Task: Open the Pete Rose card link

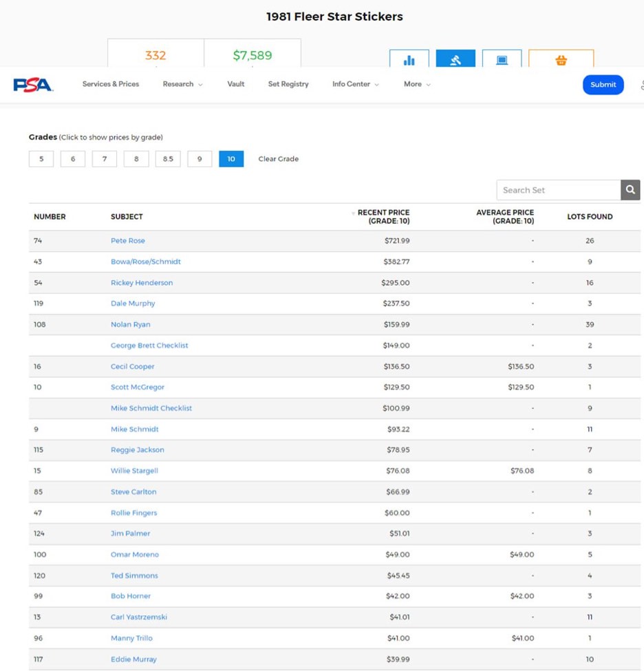Action: pyautogui.click(x=128, y=241)
